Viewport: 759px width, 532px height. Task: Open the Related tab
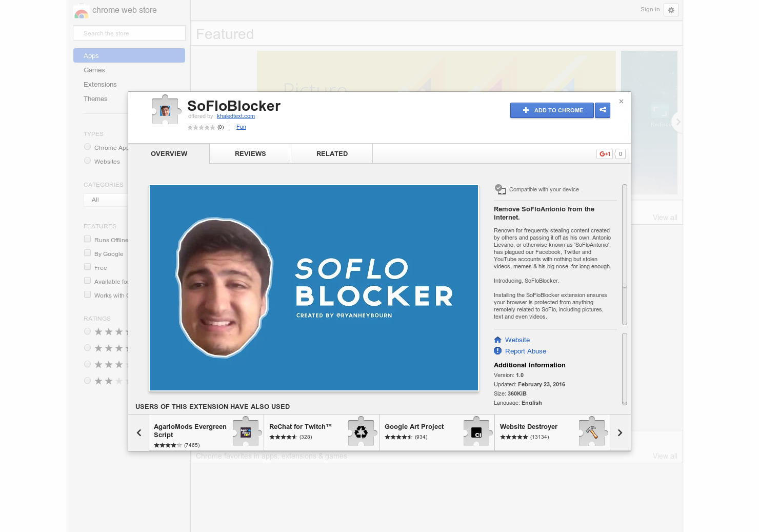coord(332,153)
